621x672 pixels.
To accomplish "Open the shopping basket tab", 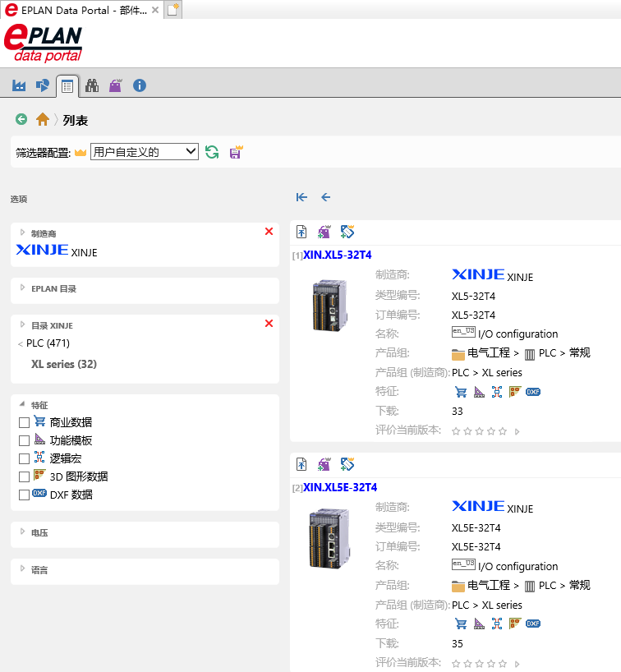I will 115,85.
